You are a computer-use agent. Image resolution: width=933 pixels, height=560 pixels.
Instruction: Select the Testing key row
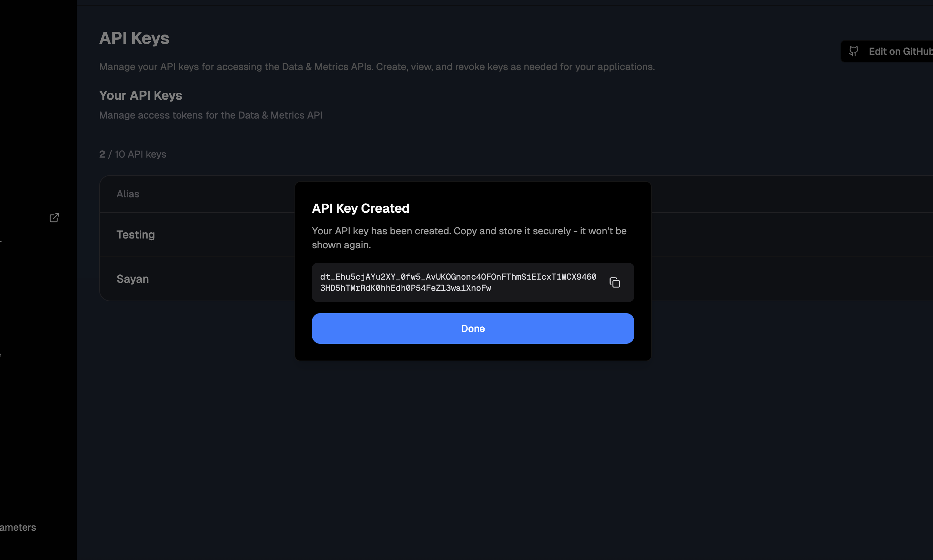[135, 235]
